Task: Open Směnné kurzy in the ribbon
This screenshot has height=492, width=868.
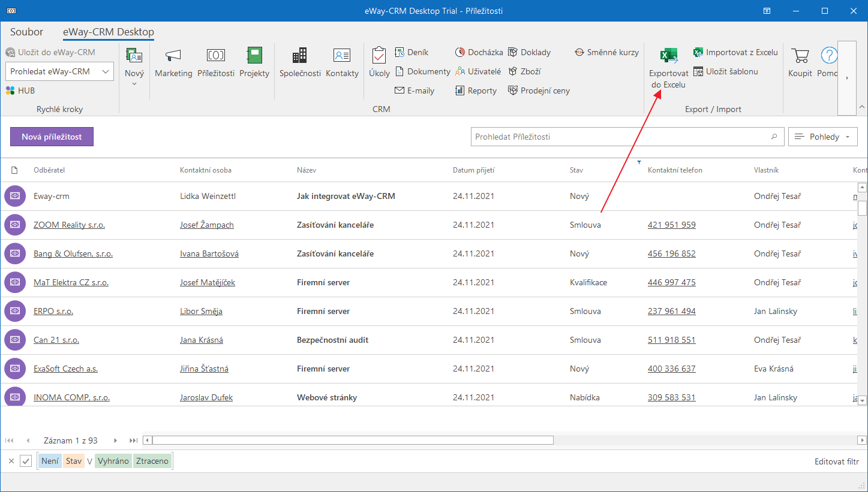Action: tap(606, 52)
